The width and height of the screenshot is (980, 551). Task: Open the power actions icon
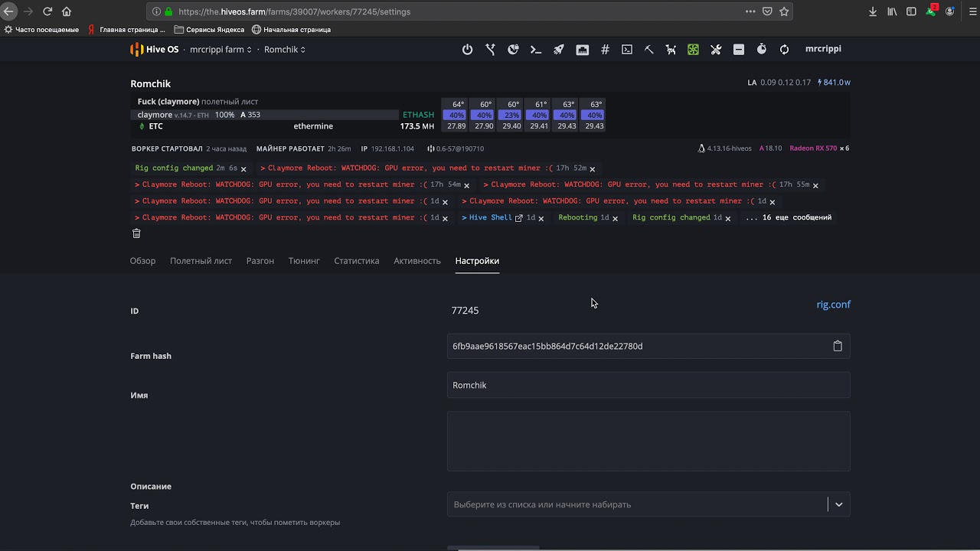click(467, 49)
